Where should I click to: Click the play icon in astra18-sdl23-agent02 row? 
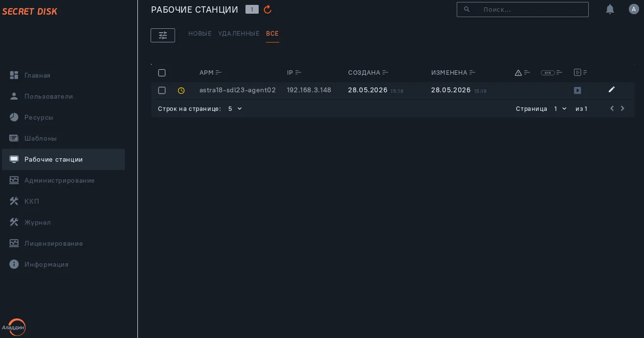pos(577,90)
